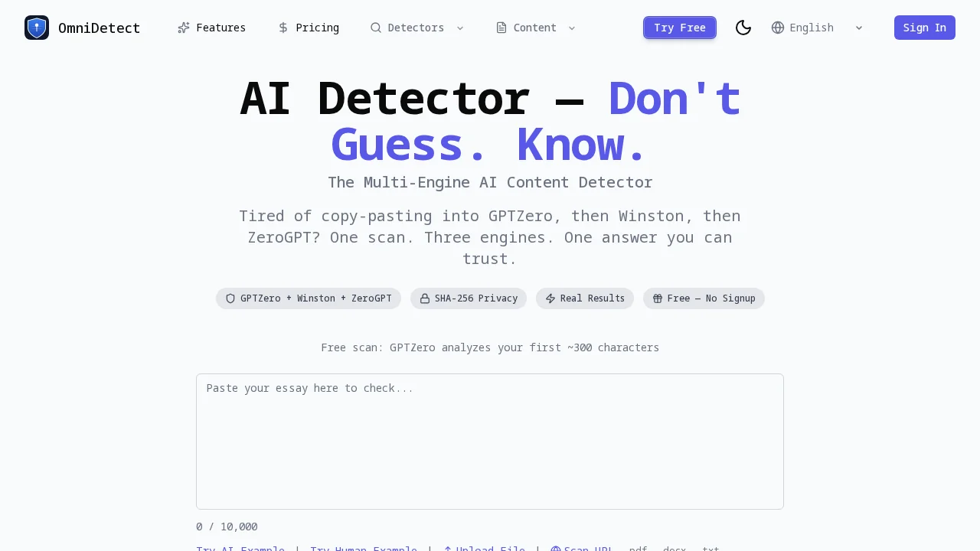Click the Try Free button

click(680, 28)
